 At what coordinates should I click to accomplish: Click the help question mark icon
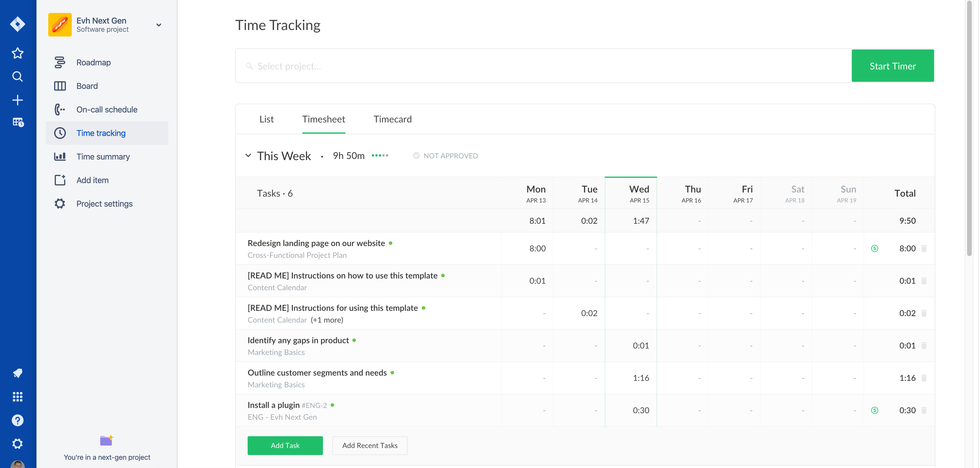[18, 420]
